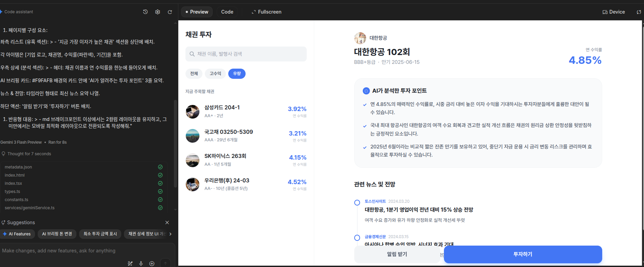This screenshot has height=267, width=644.
Task: Select the AI Features suggestion chip
Action: [17, 234]
